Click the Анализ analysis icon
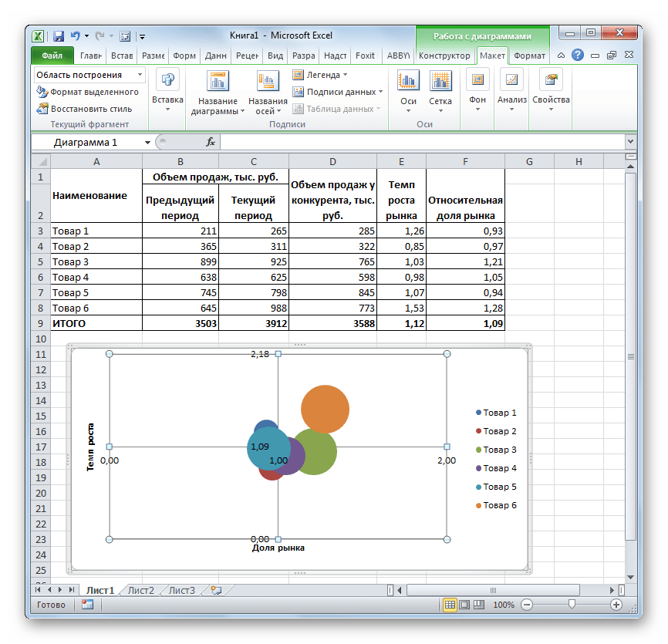The height and width of the screenshot is (644, 668). tap(511, 79)
